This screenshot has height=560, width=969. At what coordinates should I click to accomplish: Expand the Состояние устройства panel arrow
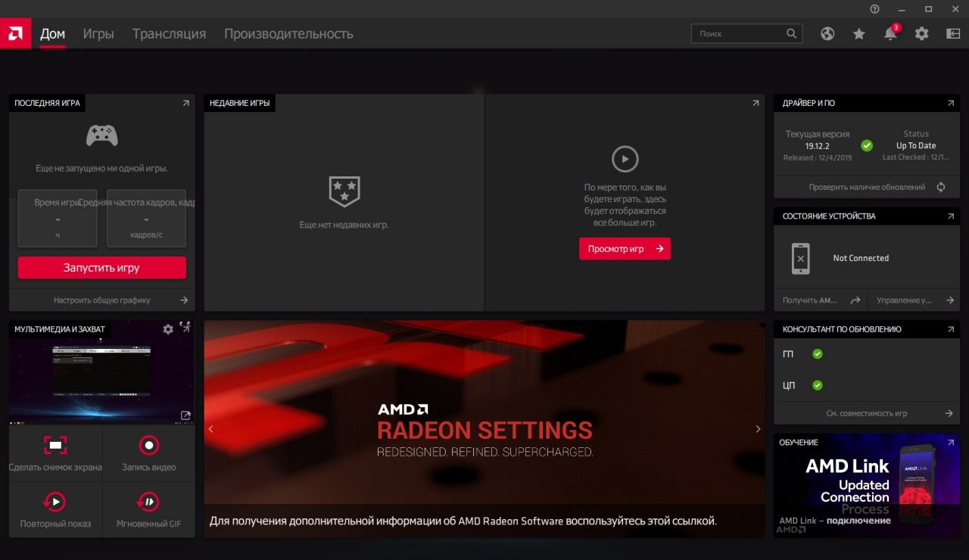click(951, 216)
